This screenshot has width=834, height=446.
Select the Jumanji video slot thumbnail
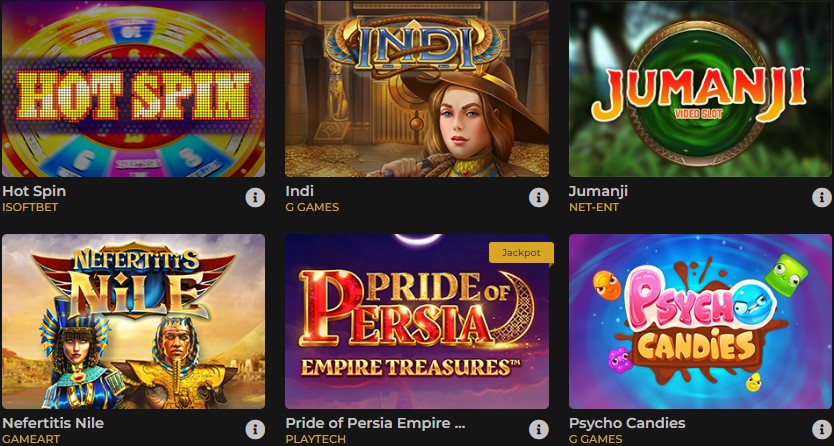pyautogui.click(x=700, y=89)
